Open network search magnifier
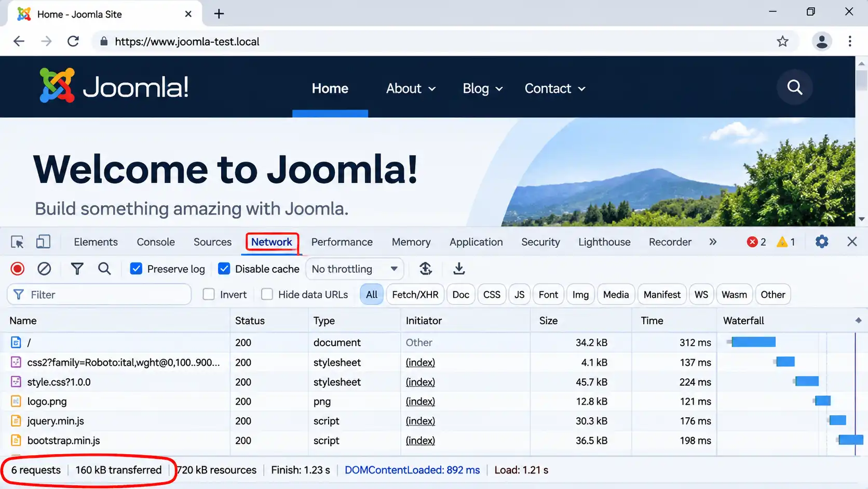868x489 pixels. point(104,269)
